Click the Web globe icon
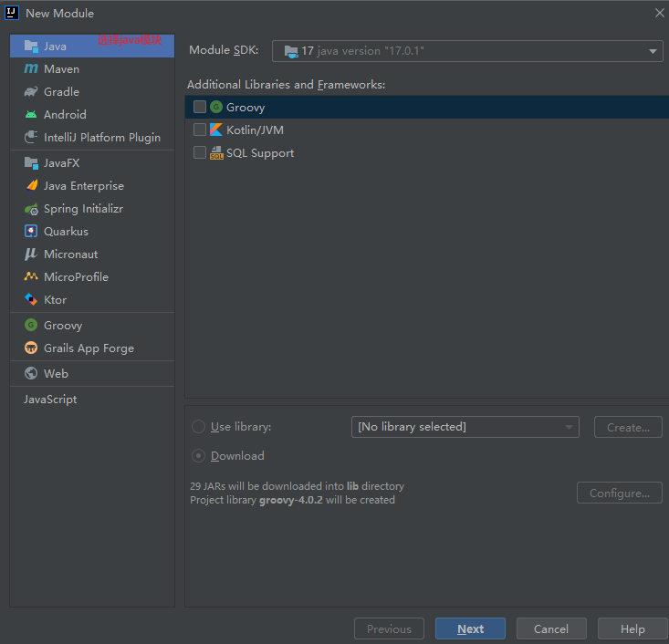The height and width of the screenshot is (644, 669). pyautogui.click(x=31, y=373)
